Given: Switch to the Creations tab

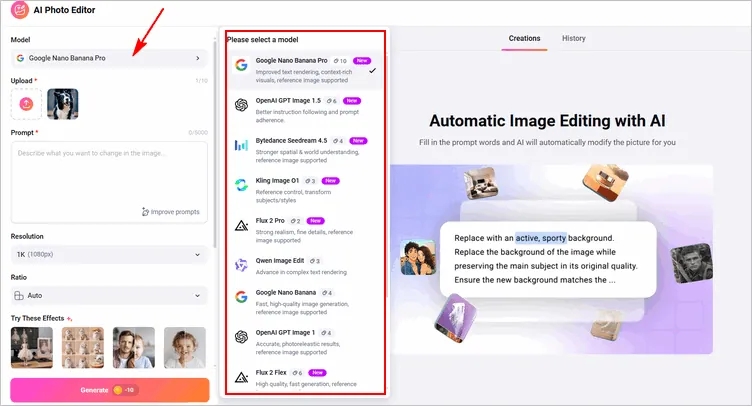Looking at the screenshot, I should pyautogui.click(x=524, y=38).
